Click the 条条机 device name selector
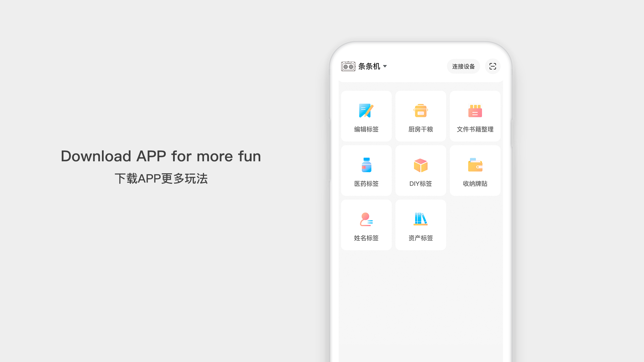 click(369, 66)
